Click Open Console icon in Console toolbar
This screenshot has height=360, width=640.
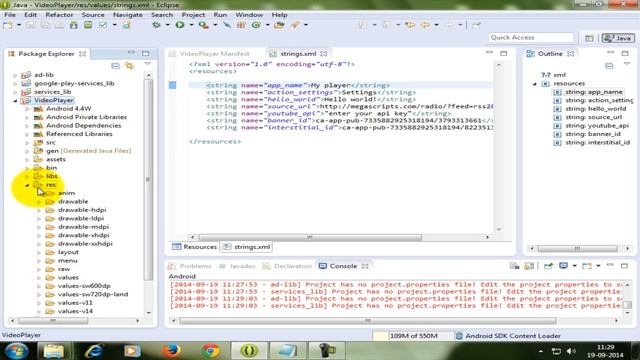tap(587, 266)
